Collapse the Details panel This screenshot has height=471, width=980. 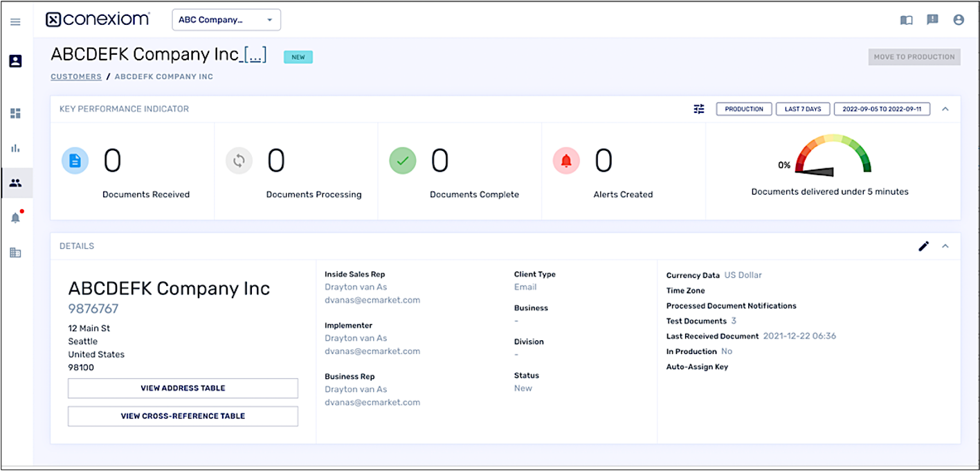coord(945,246)
